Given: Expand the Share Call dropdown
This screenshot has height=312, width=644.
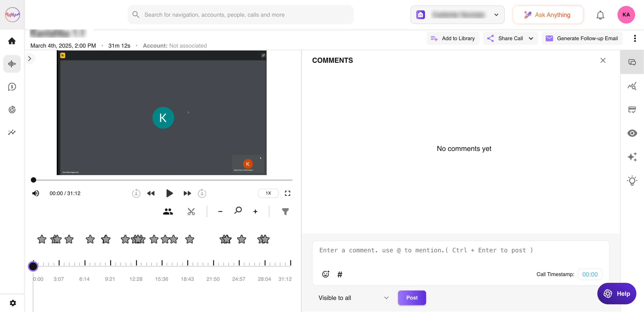Looking at the screenshot, I should pyautogui.click(x=531, y=39).
